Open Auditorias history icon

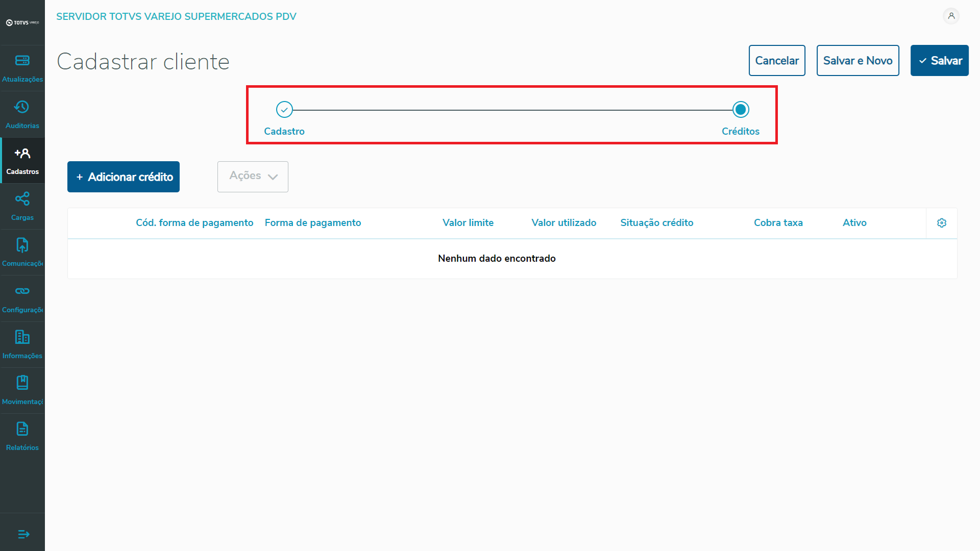pyautogui.click(x=22, y=107)
